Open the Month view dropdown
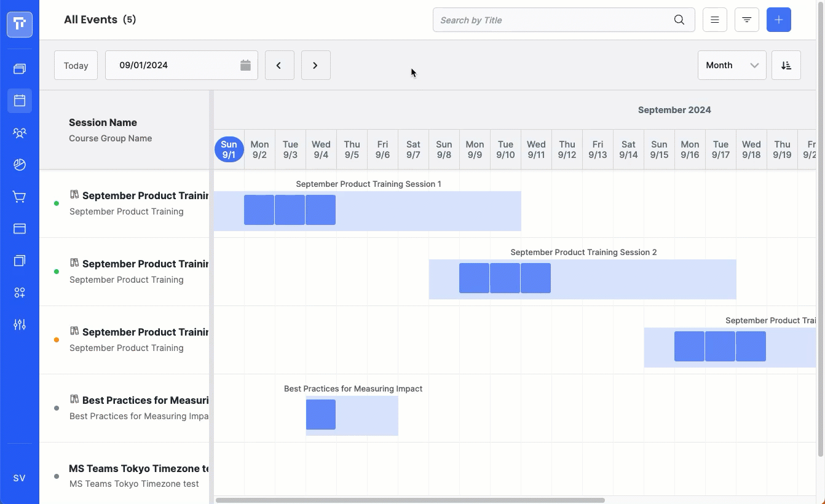Viewport: 825px width, 504px height. (x=732, y=65)
